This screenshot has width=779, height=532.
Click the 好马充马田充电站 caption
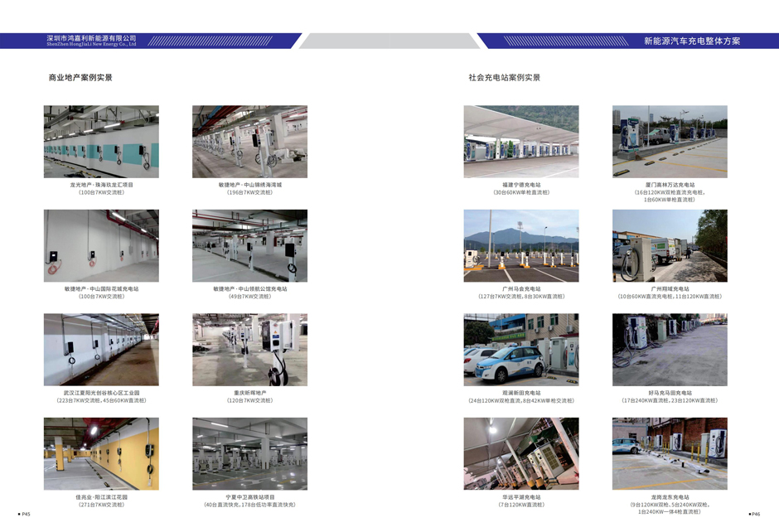click(x=669, y=389)
